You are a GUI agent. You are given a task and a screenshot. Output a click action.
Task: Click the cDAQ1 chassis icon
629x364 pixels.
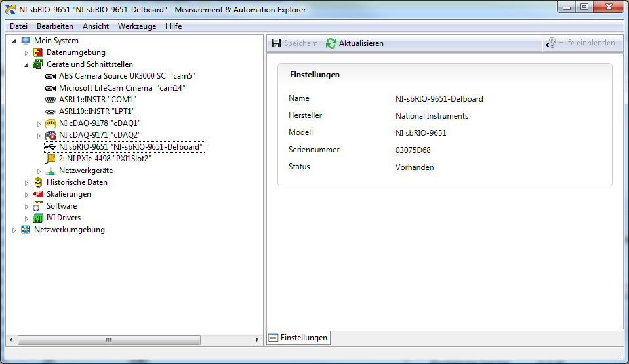pos(50,123)
